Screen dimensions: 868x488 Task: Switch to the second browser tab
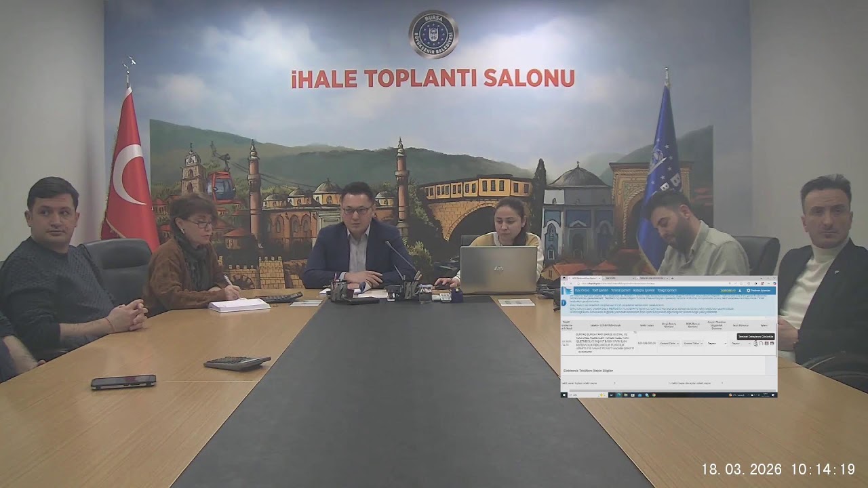coord(618,278)
